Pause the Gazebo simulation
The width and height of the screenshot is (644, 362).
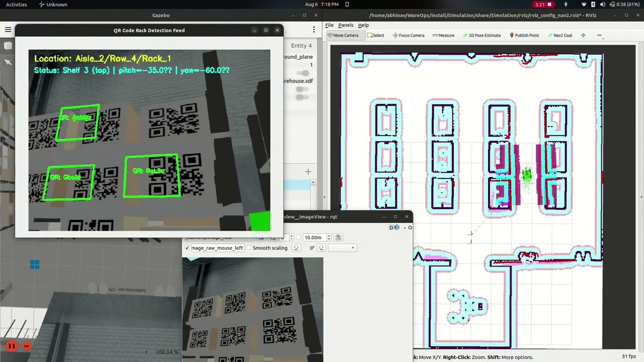pos(11,346)
